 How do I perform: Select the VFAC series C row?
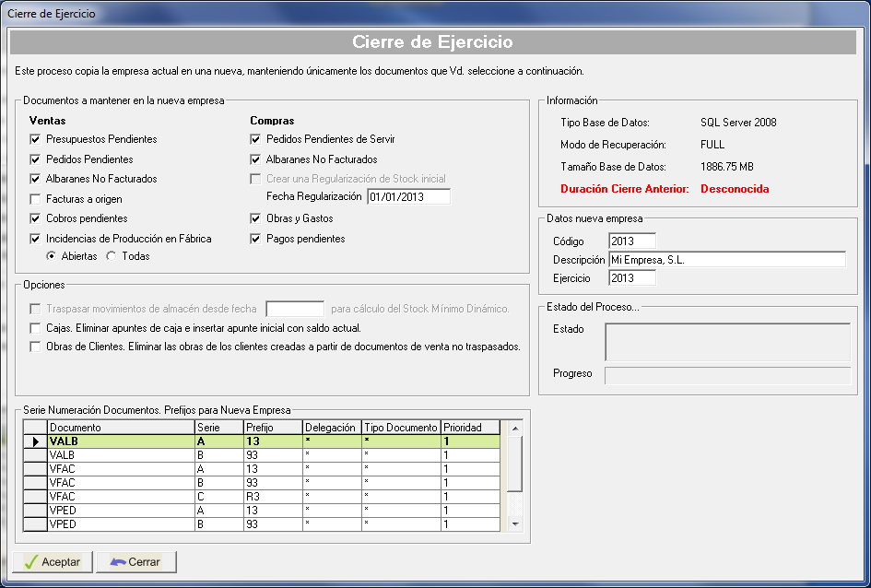point(120,497)
